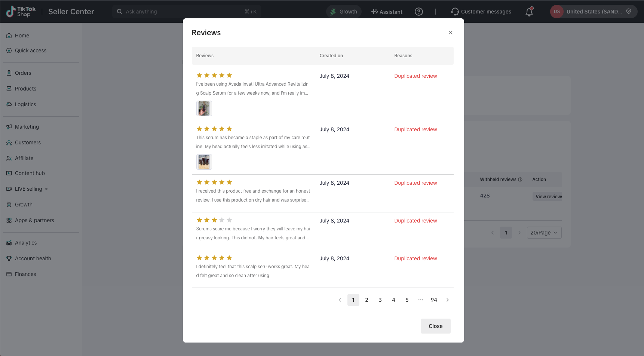Click the Growth plant icon in the header
Screen dimensions: 644x356
333,12
